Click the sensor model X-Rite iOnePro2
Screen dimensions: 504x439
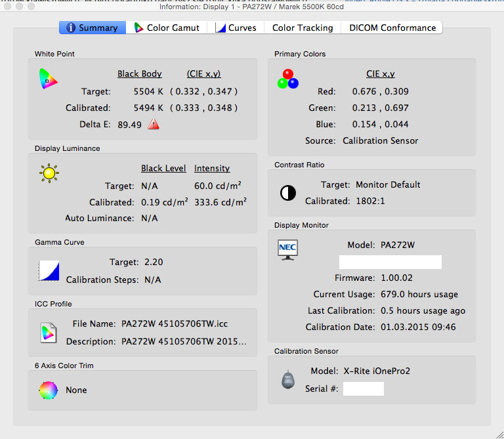377,371
